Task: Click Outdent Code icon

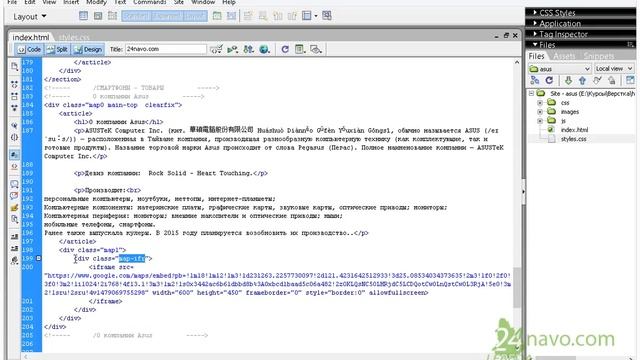Action: click(x=14, y=248)
